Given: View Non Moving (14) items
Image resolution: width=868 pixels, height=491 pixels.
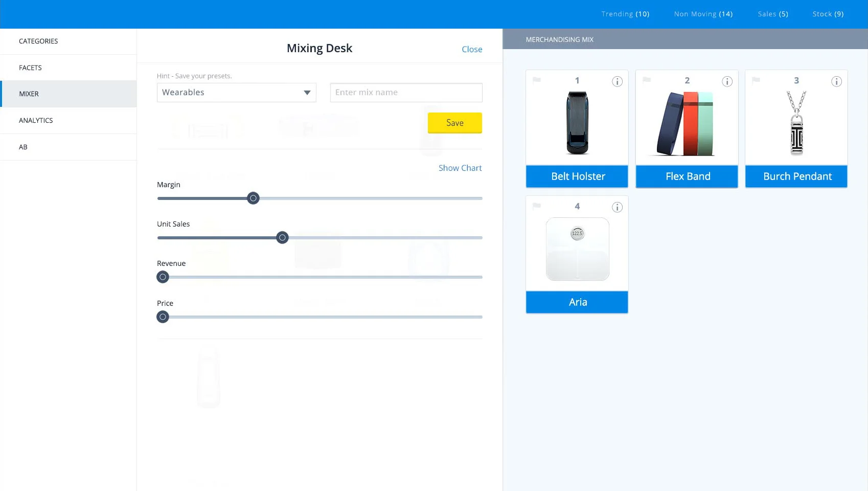Looking at the screenshot, I should [x=703, y=14].
